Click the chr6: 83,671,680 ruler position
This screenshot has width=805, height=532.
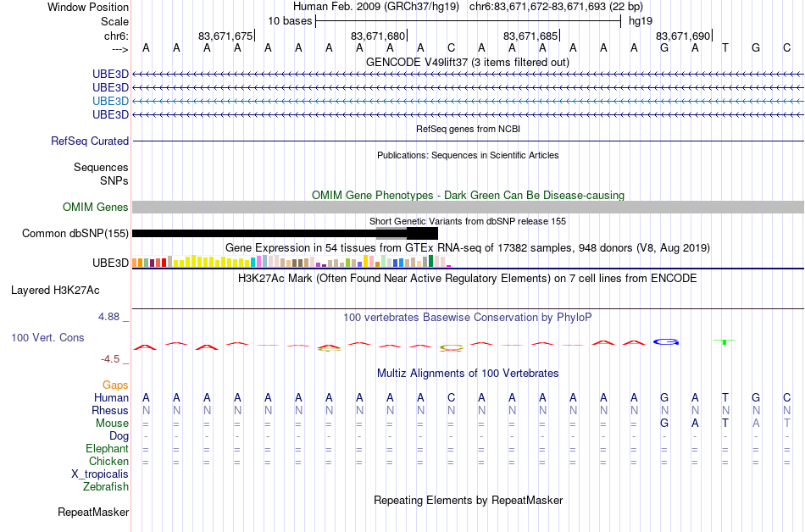[379, 36]
